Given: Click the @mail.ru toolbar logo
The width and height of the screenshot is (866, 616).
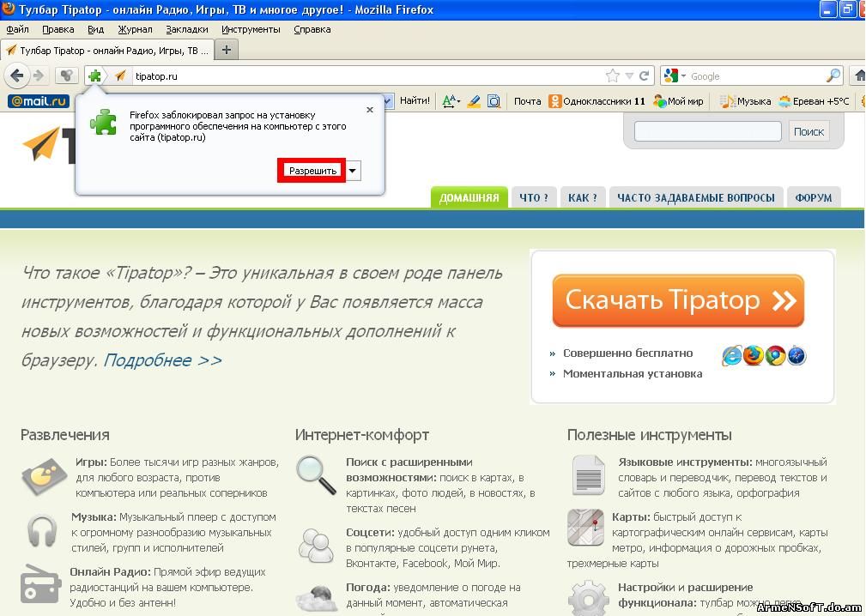Looking at the screenshot, I should coord(39,101).
